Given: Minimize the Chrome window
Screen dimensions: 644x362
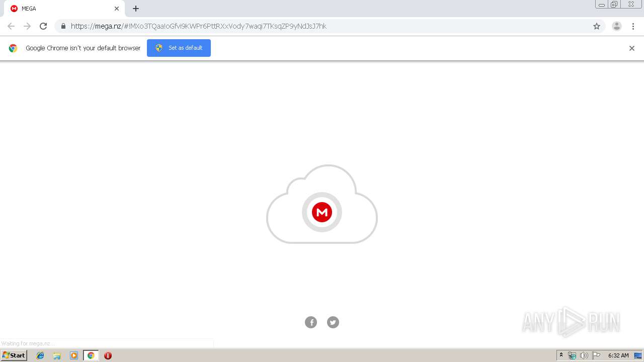Looking at the screenshot, I should coord(601,5).
